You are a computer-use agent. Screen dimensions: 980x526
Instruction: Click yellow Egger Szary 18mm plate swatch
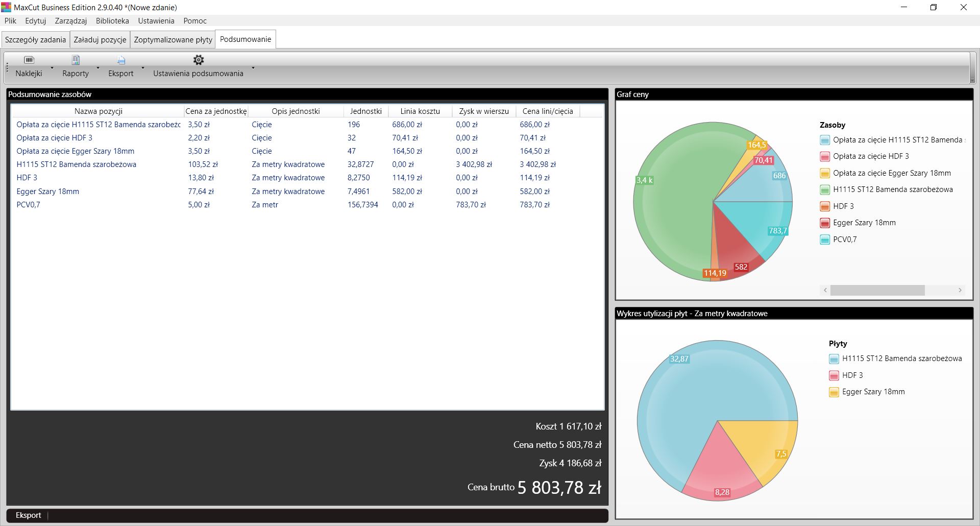(x=834, y=392)
